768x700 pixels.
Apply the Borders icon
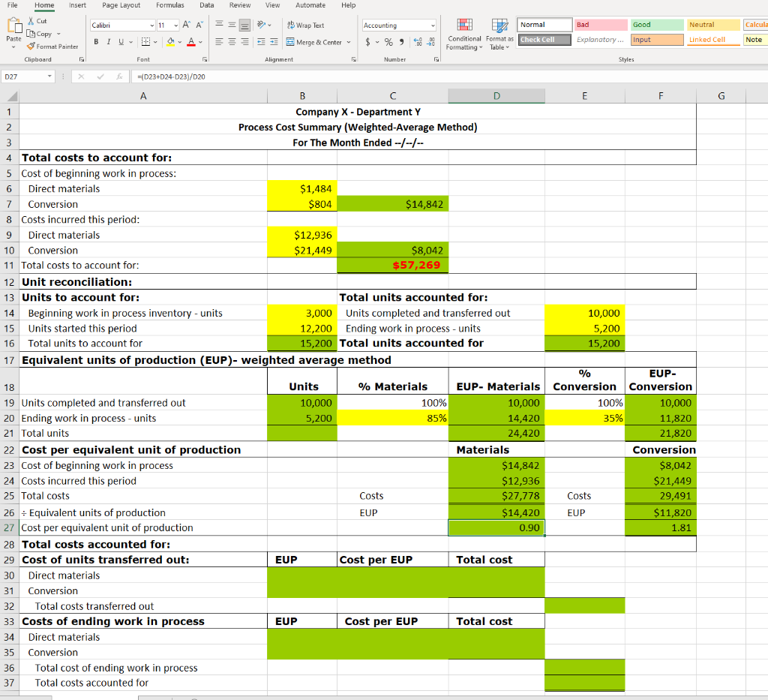(x=145, y=42)
